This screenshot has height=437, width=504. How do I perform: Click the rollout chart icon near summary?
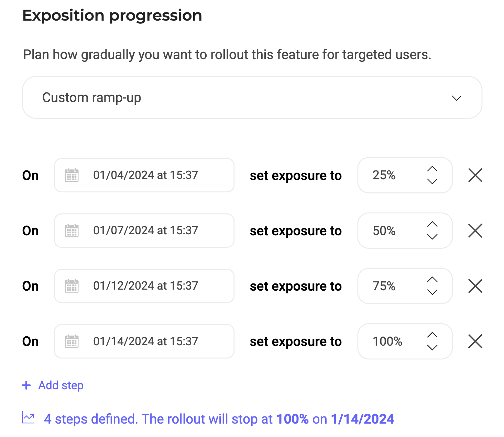pos(28,418)
